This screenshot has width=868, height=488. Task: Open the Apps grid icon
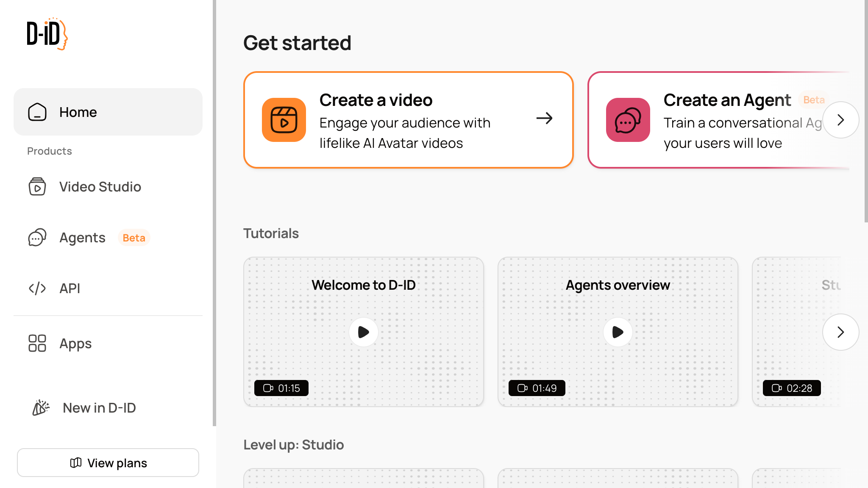pos(37,344)
